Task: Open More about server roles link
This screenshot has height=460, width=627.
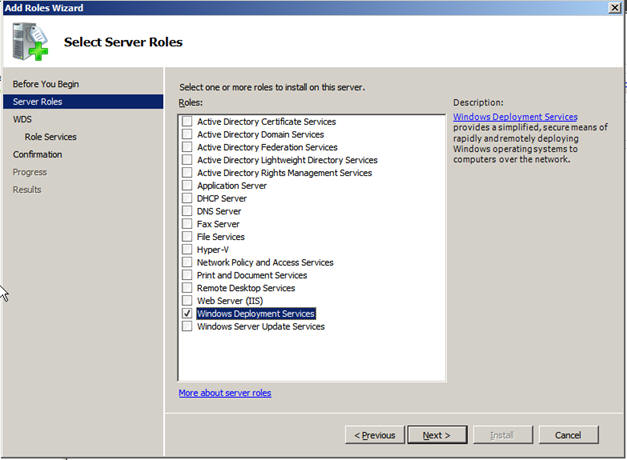Action: pyautogui.click(x=225, y=393)
